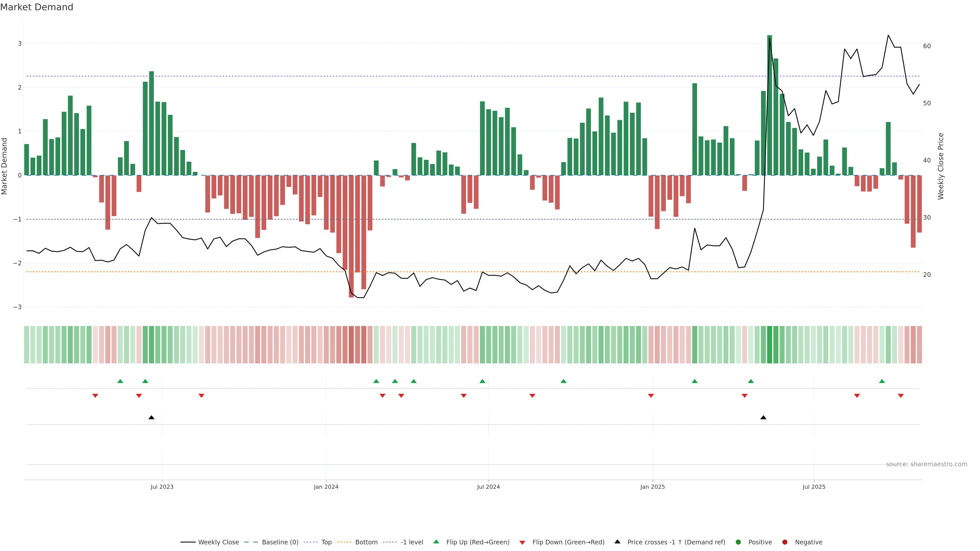Viewport: 980px width, 551px height.
Task: Click the green Positive legend dot
Action: pos(738,542)
